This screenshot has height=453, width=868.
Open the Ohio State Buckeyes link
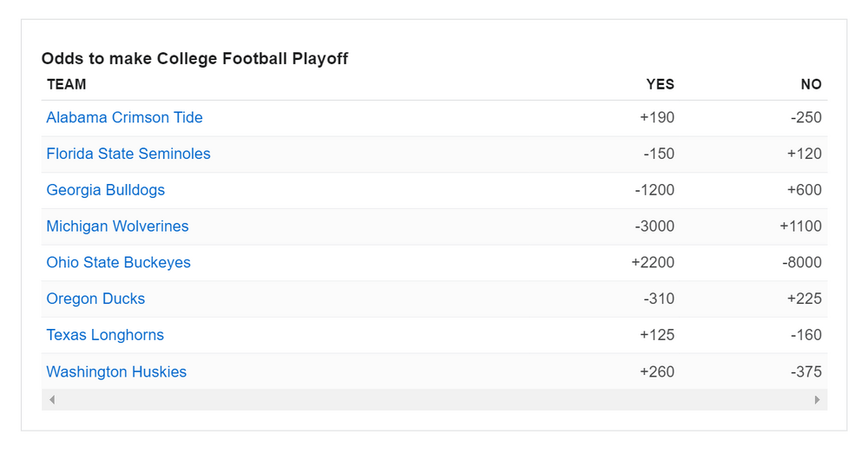[118, 263]
